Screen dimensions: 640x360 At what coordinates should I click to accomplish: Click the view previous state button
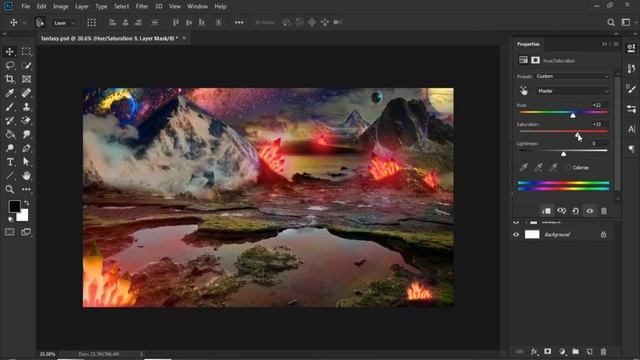click(562, 211)
